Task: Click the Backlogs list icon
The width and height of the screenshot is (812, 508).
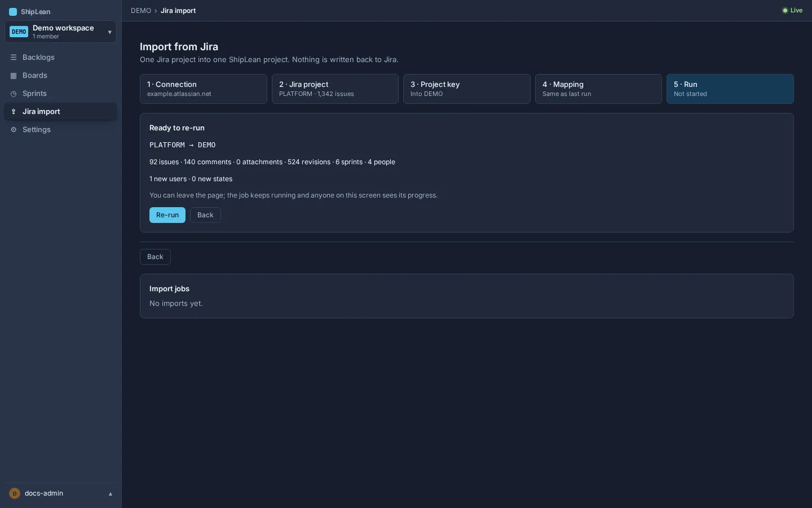Action: pos(14,58)
